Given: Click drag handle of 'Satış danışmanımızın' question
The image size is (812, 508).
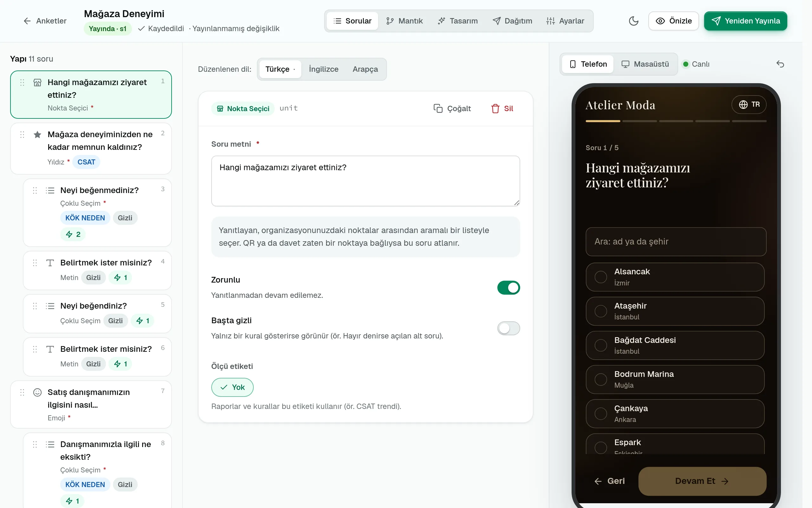Looking at the screenshot, I should click(22, 392).
